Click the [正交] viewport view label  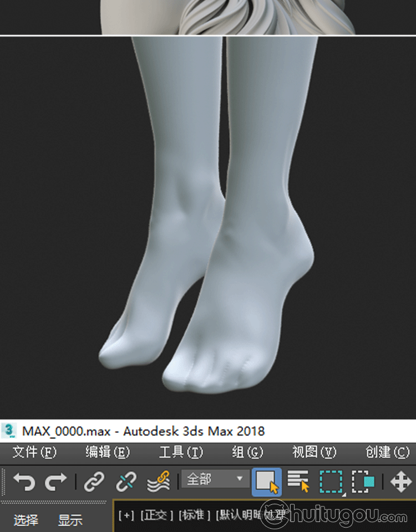point(156,515)
